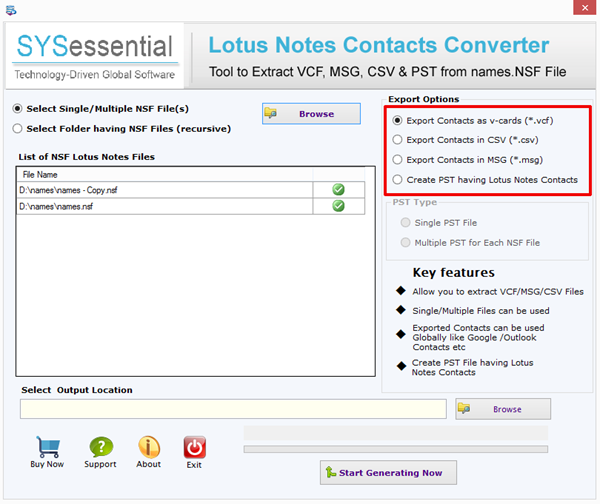
Task: Click the Lotus Notes Contacts Converter title
Action: (378, 45)
